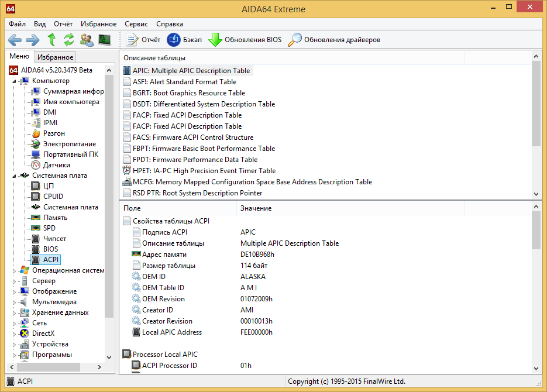Click the Бэкап toolbar button

(x=184, y=40)
